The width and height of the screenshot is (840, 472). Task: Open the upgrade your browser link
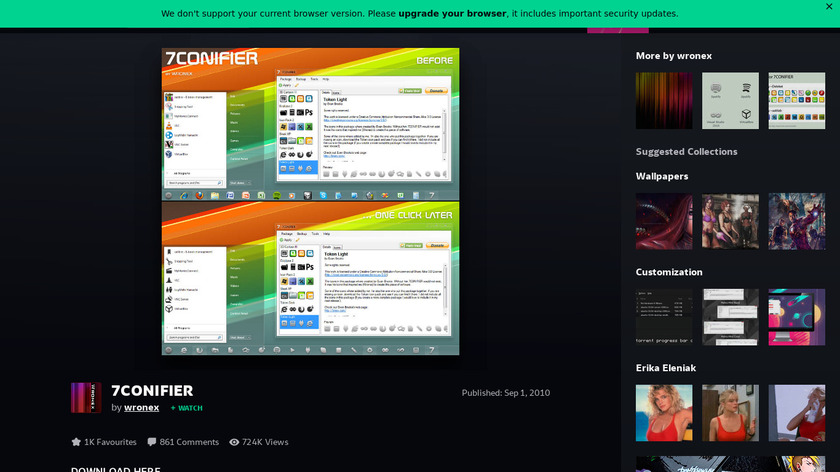[452, 13]
